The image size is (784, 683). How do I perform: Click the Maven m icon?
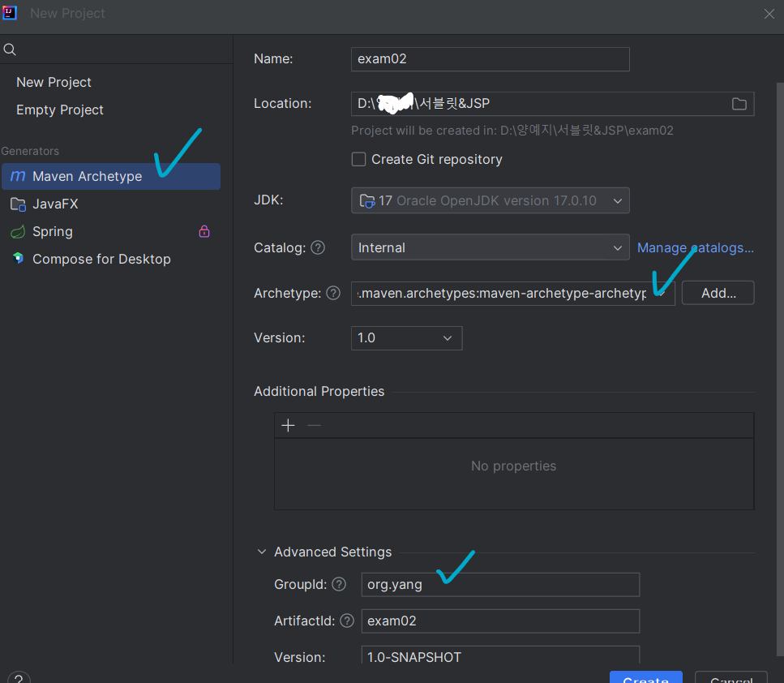pos(18,176)
